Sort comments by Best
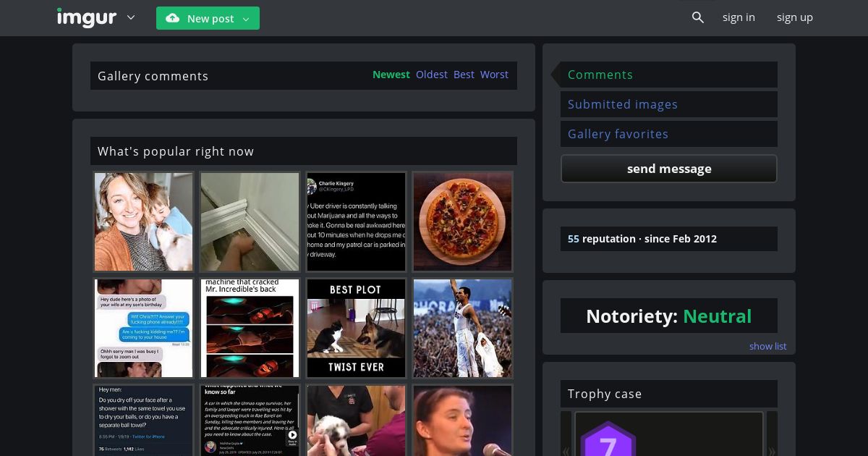The image size is (868, 456). [464, 75]
